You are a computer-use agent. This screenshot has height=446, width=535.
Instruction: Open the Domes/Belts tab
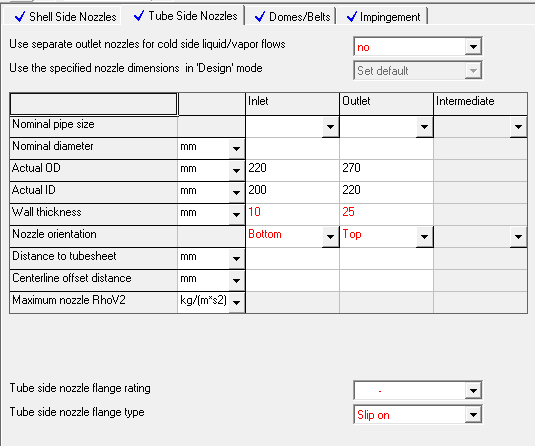pyautogui.click(x=292, y=16)
